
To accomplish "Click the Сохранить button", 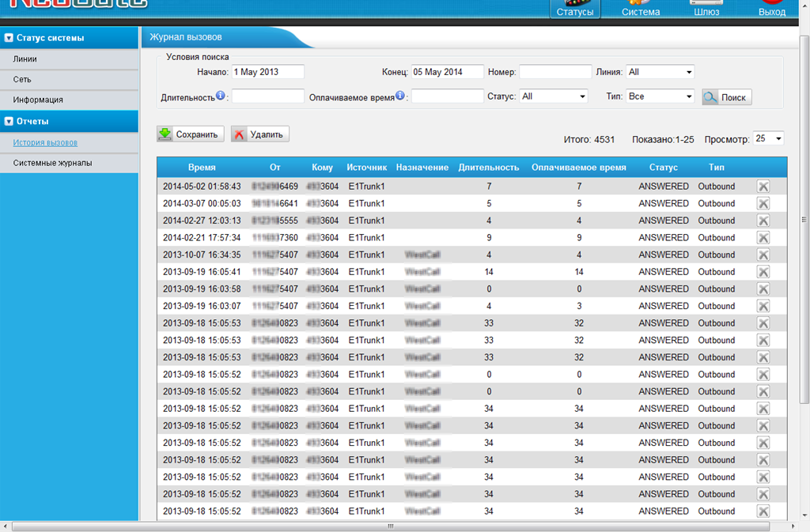I will point(191,134).
